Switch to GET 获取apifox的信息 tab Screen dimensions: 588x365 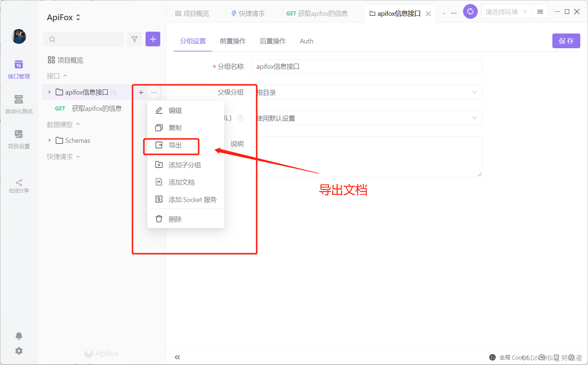(317, 14)
